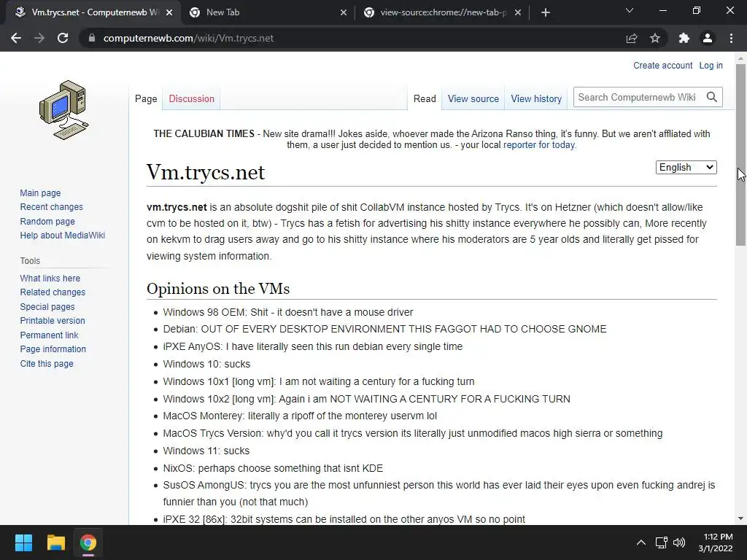
Task: Click the 'Windows 10: sucks' list item
Action: pos(206,364)
